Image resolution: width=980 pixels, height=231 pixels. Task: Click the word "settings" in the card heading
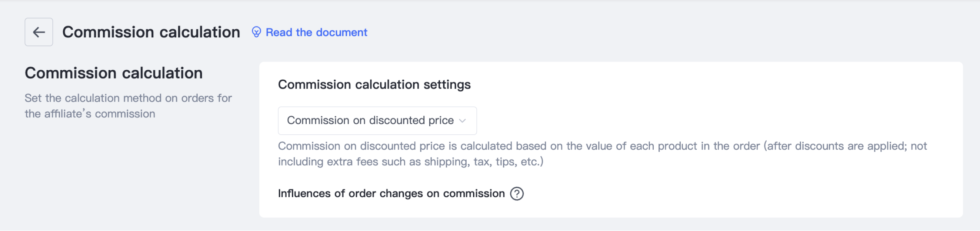click(x=447, y=85)
